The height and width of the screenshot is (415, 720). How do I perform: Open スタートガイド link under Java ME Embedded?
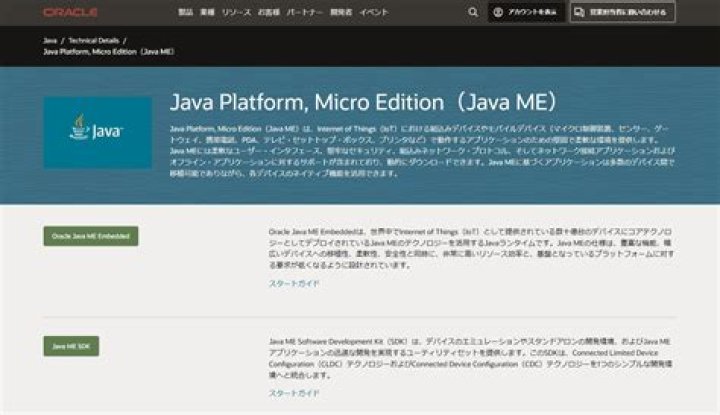(293, 283)
